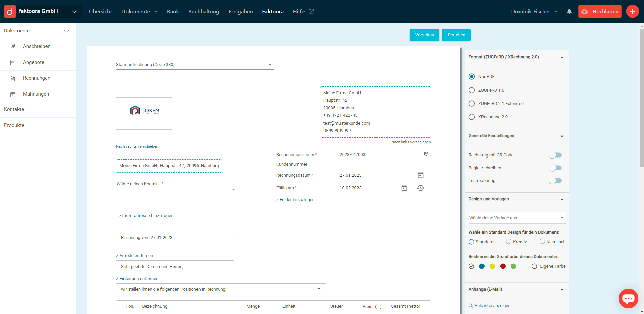
Task: Open the Wähle deine Vorlage aus dropdown
Action: point(516,218)
